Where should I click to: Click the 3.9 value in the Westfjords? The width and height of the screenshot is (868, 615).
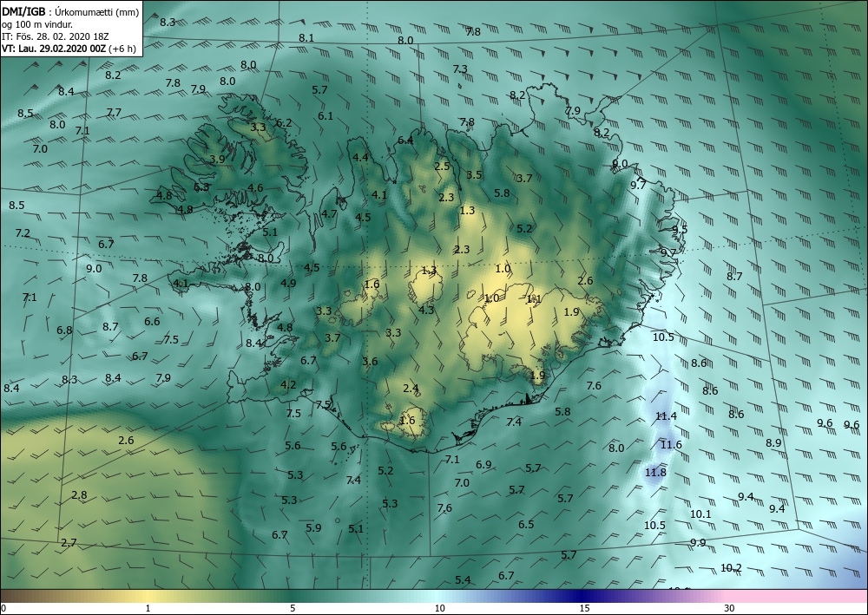click(217, 160)
